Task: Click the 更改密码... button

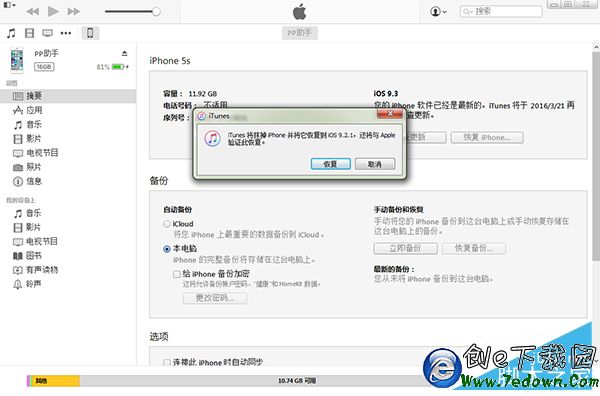Action: (x=215, y=298)
